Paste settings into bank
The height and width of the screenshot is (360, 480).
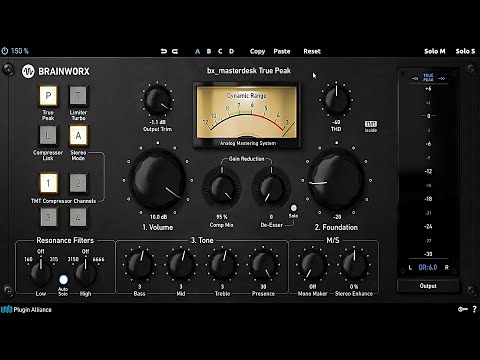pyautogui.click(x=282, y=51)
